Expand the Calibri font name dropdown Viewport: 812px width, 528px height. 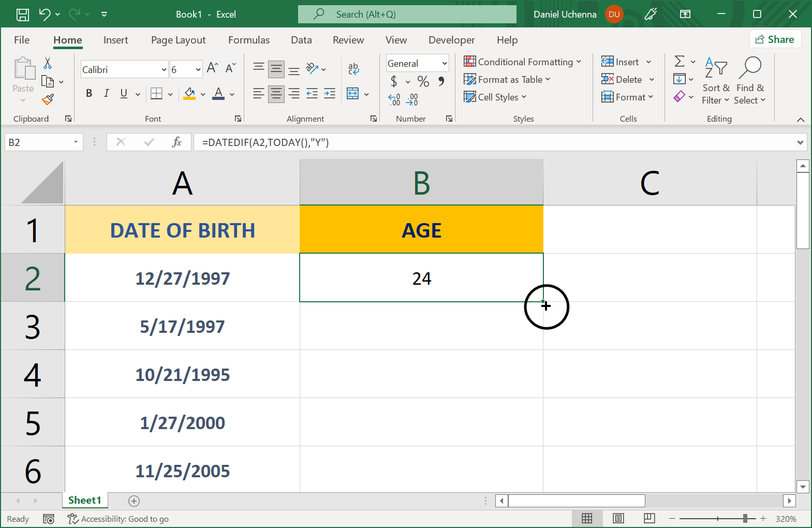164,69
